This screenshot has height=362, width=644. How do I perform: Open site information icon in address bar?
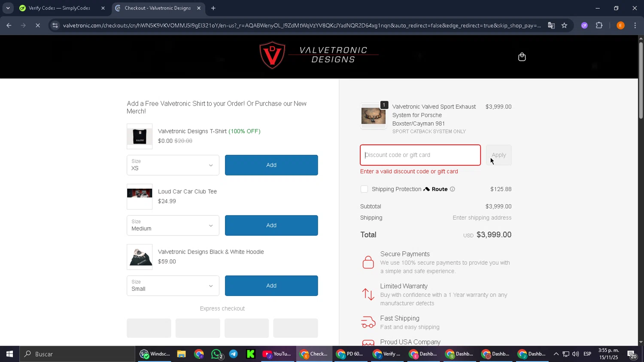(55, 25)
